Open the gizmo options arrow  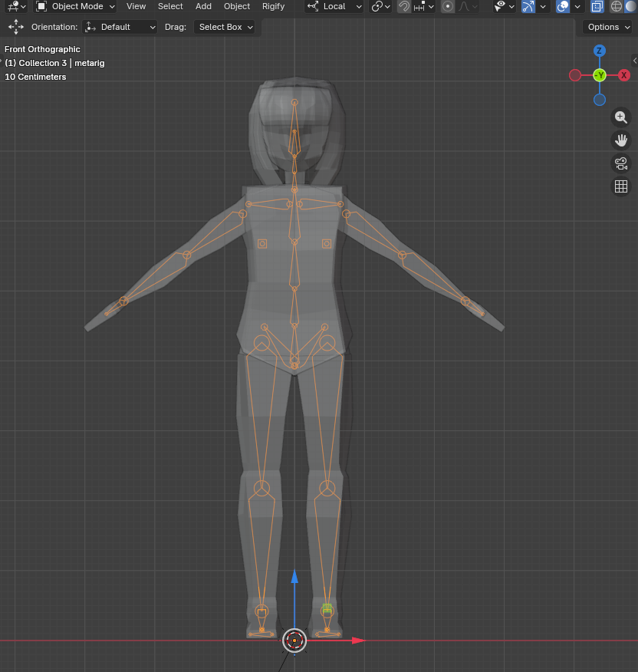pos(542,6)
